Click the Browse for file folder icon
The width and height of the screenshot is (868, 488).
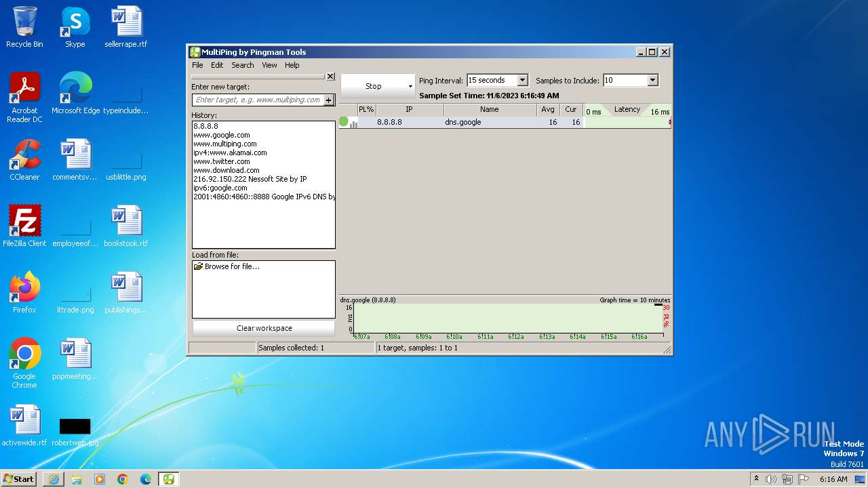(x=198, y=266)
